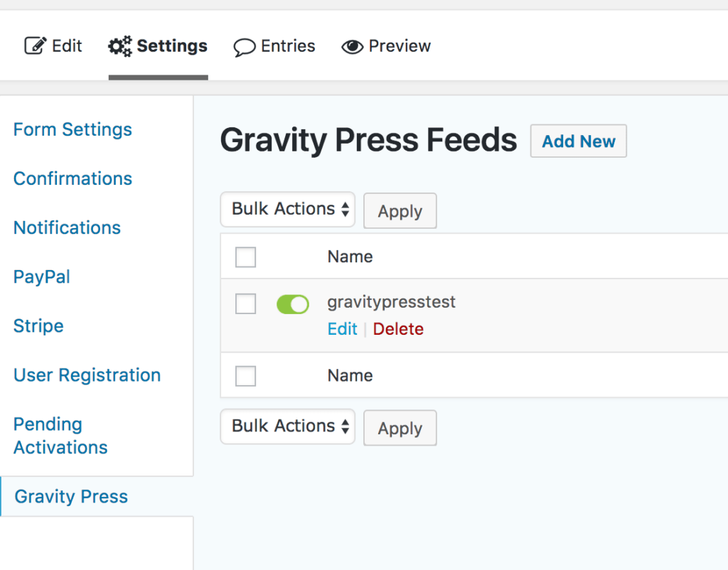The height and width of the screenshot is (570, 728).
Task: Open the bottom Bulk Actions dropdown
Action: click(288, 426)
